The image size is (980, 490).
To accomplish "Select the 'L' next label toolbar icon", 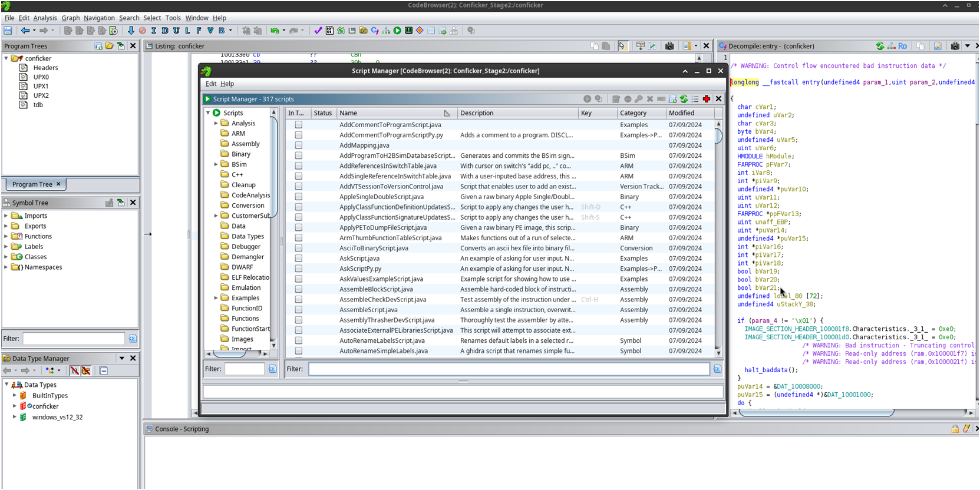I will [187, 31].
